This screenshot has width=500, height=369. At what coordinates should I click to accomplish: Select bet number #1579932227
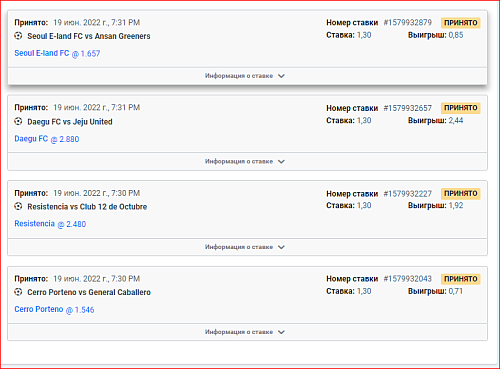click(407, 194)
